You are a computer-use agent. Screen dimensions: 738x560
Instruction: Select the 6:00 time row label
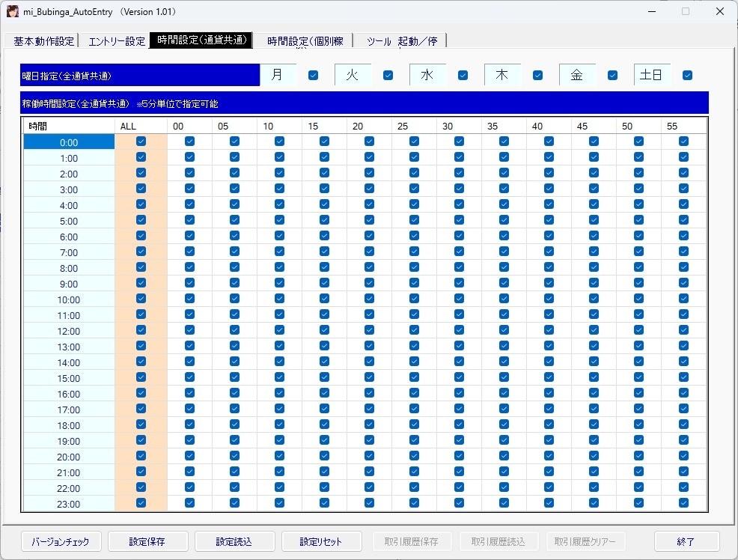click(x=69, y=237)
